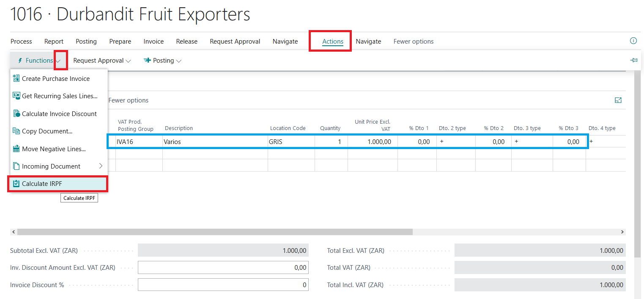Click the Calculate Invoice Discount icon
Screen dimensions: 644x299
click(16, 114)
